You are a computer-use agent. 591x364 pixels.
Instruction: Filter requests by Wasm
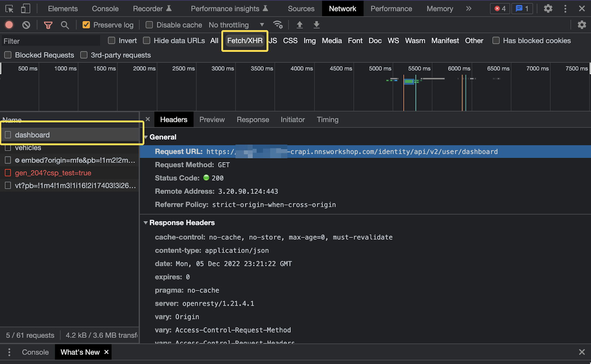415,41
